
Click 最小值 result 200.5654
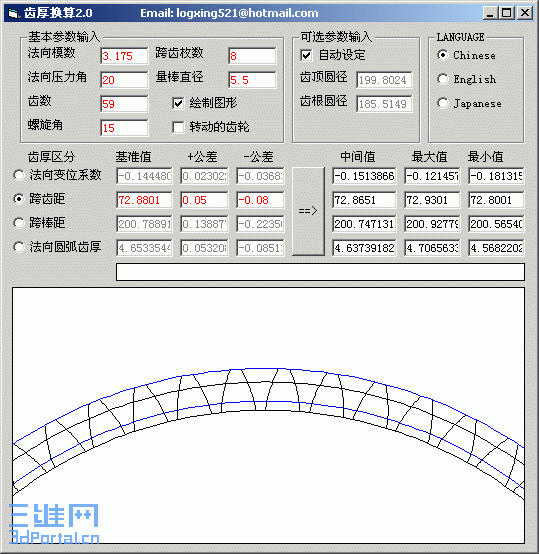click(496, 224)
